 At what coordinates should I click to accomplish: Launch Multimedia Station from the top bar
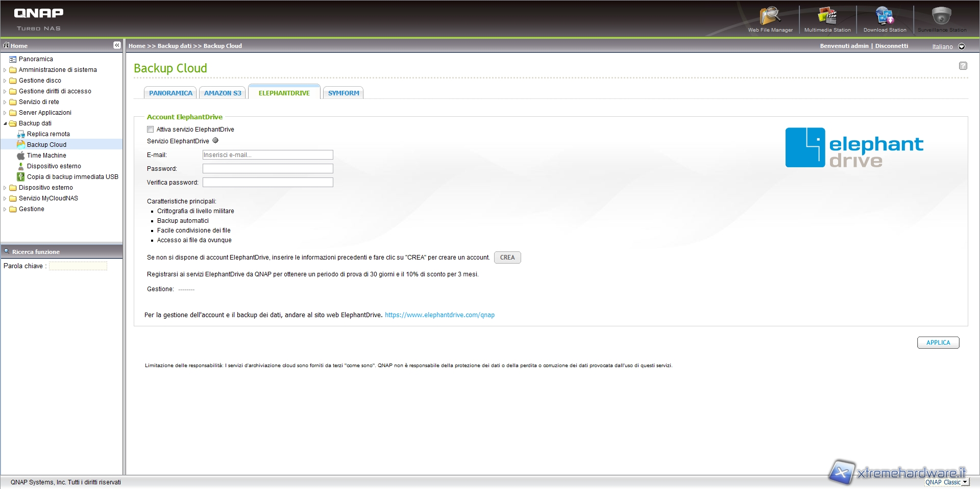pyautogui.click(x=827, y=18)
